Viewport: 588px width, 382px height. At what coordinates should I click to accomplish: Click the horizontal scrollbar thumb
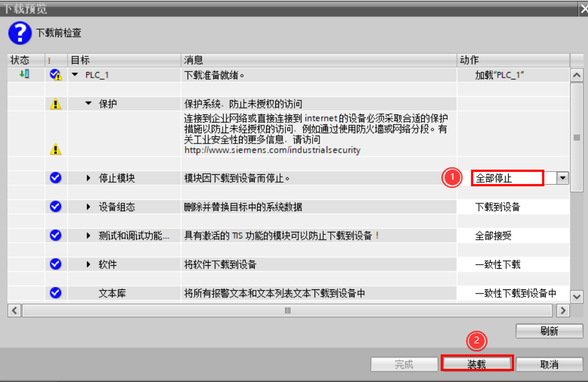point(287,311)
